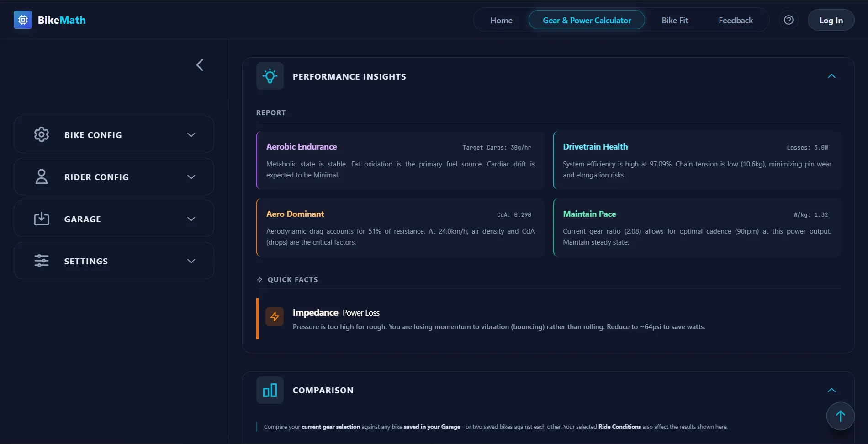Click the Garage download box icon
Screen dimensions: 868x444
click(42, 219)
